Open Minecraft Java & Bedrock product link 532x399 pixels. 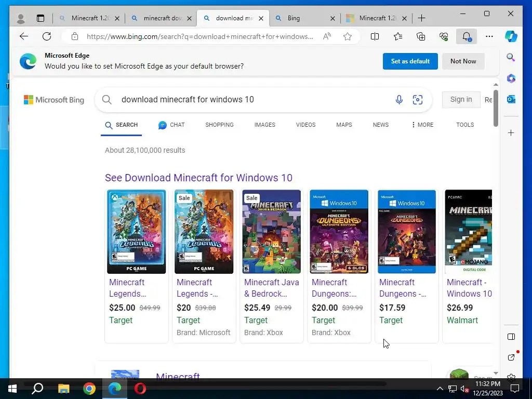(271, 288)
